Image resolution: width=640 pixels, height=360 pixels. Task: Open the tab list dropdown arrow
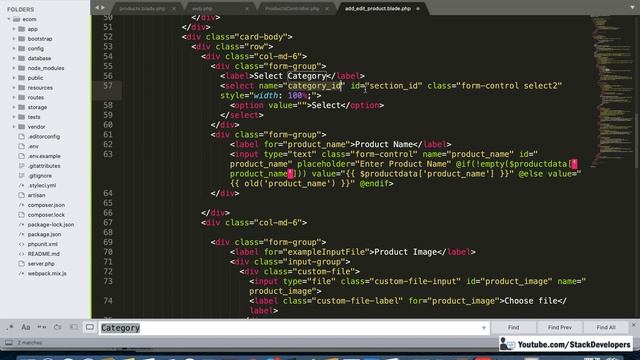tap(632, 7)
